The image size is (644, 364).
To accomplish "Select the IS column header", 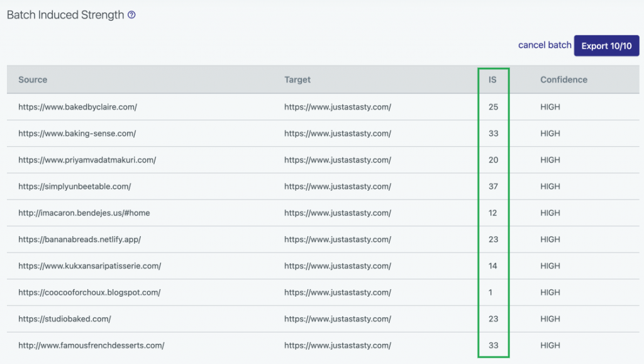I will (x=492, y=80).
